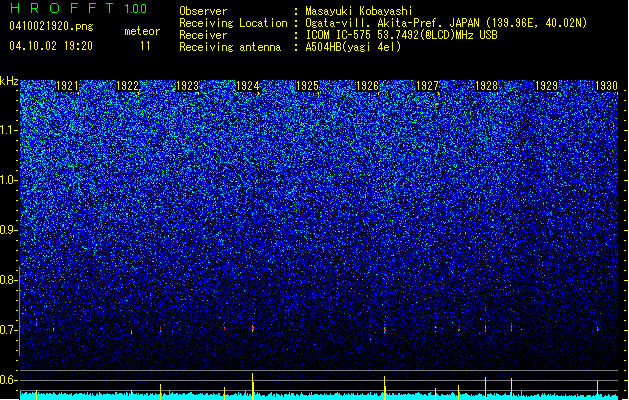Click the 0.9 frequency axis label
629x400 pixels.
pyautogui.click(x=9, y=230)
